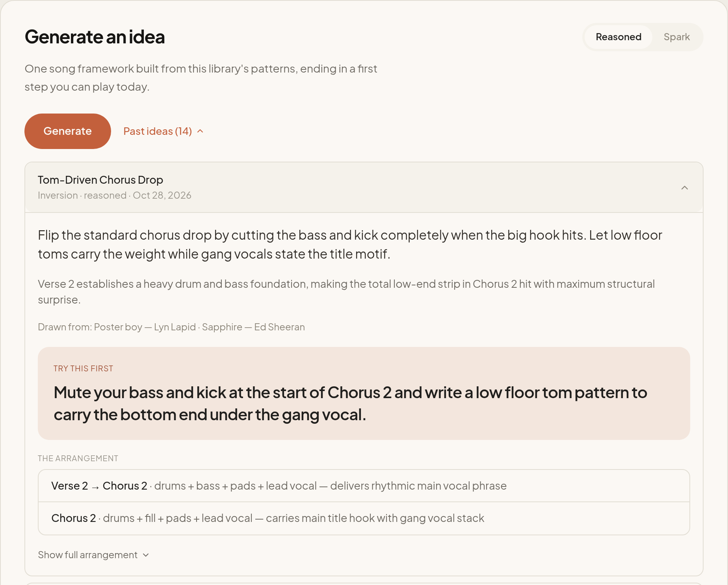Click the Inversion · reasoned · Oct 28 metadata

pyautogui.click(x=115, y=196)
